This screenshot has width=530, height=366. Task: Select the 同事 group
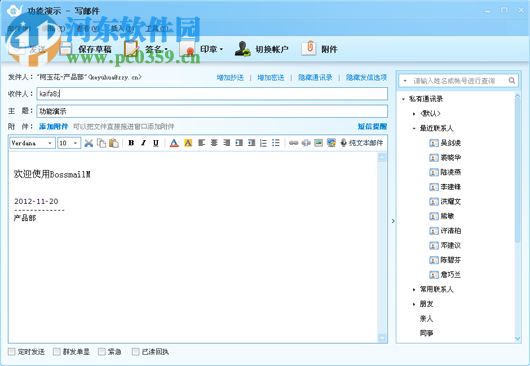[426, 334]
